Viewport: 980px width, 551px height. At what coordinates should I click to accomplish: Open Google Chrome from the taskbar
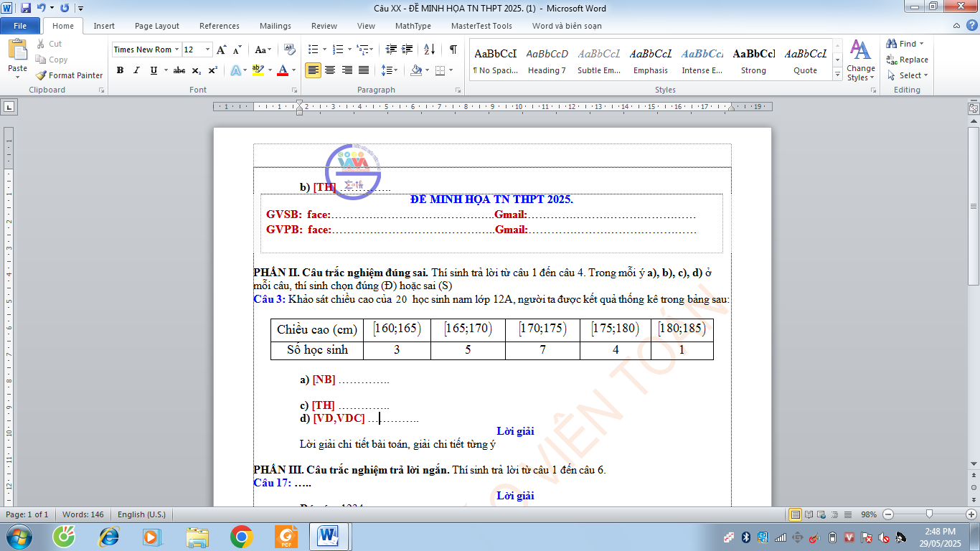pyautogui.click(x=241, y=536)
